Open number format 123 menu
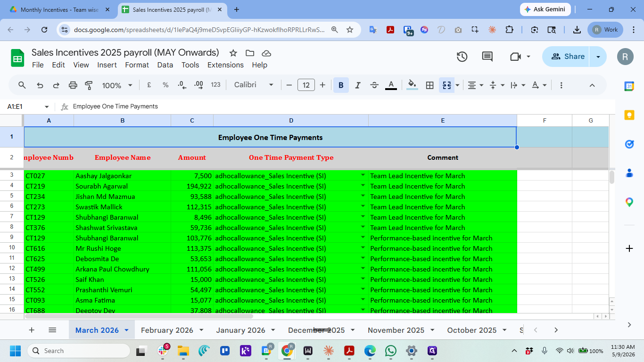644x362 pixels. (215, 85)
